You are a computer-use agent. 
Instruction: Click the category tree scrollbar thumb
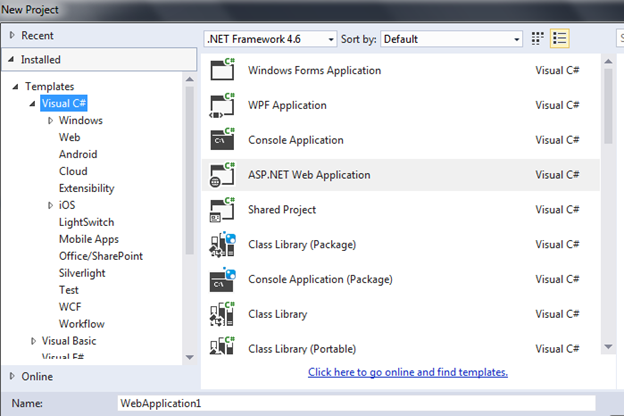click(x=190, y=170)
